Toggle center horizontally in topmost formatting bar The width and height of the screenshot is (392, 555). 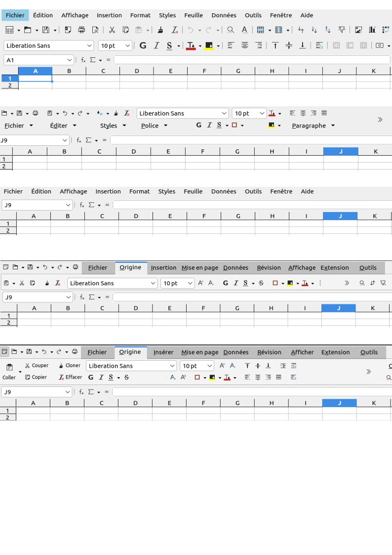(244, 45)
